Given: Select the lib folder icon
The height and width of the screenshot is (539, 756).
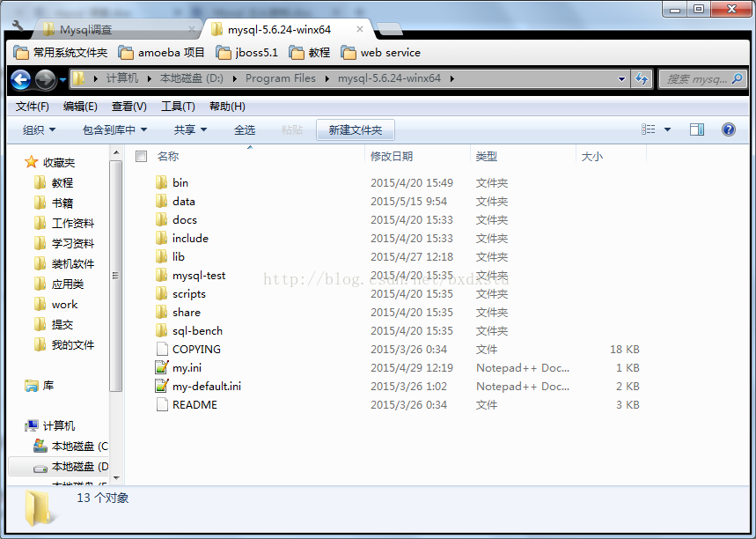Looking at the screenshot, I should click(x=162, y=256).
